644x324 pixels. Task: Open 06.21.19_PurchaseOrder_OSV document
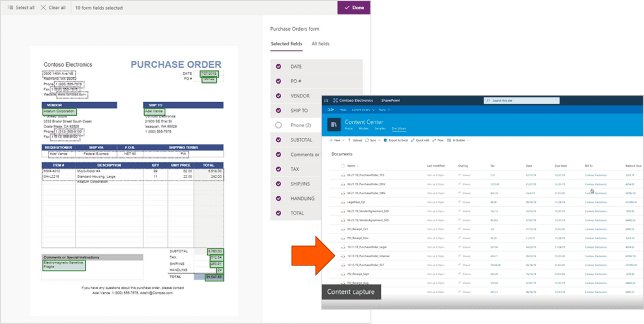pos(366,184)
